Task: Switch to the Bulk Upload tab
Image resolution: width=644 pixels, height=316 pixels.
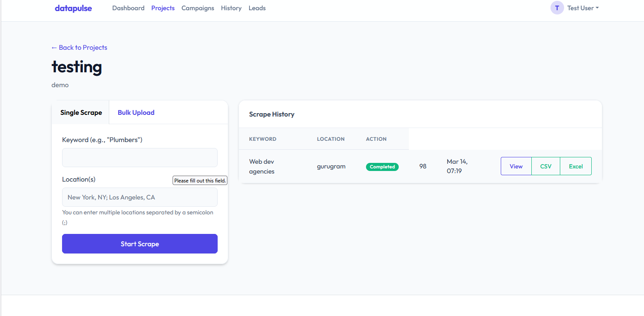Action: pyautogui.click(x=136, y=112)
